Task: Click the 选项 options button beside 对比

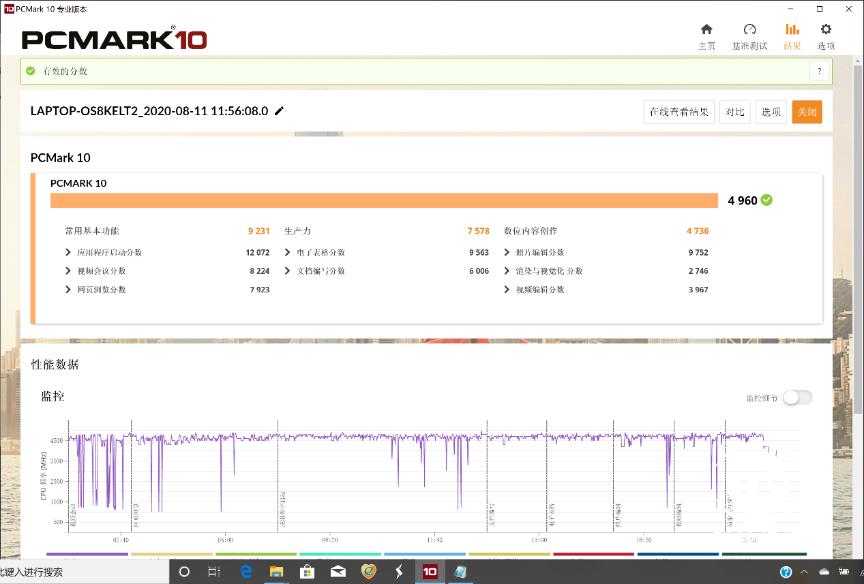Action: [771, 112]
